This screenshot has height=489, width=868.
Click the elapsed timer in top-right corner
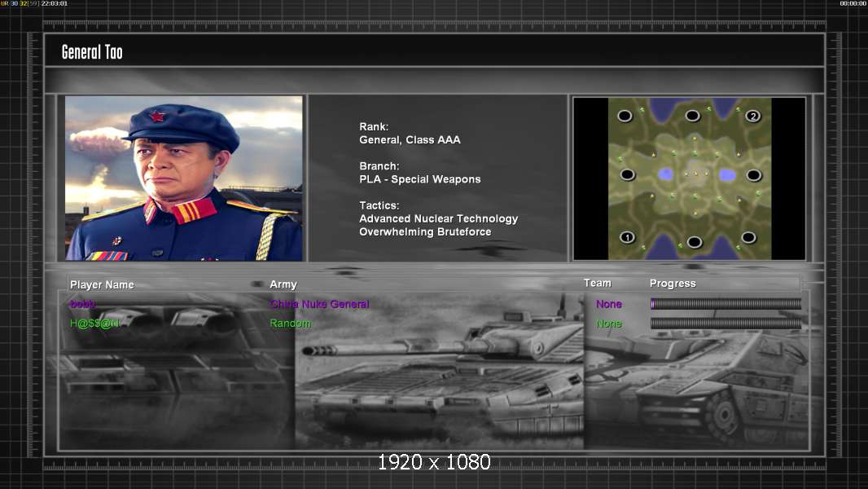853,4
